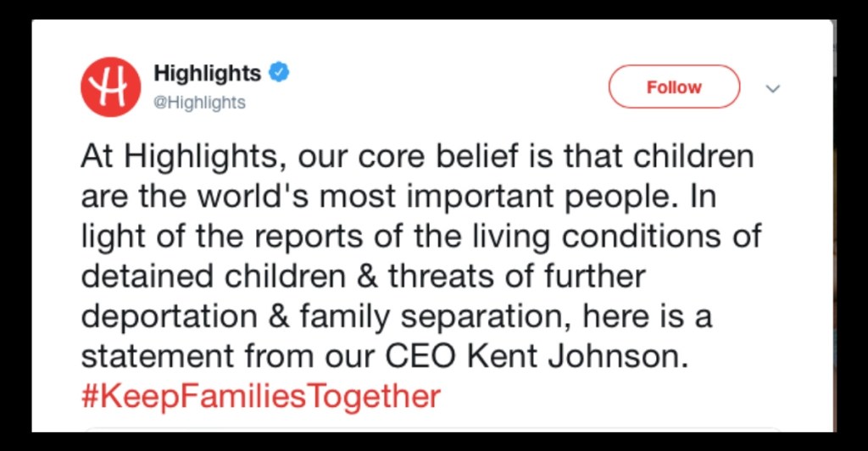Click the words 'most important people' in the tweet
The width and height of the screenshot is (868, 451).
524,197
